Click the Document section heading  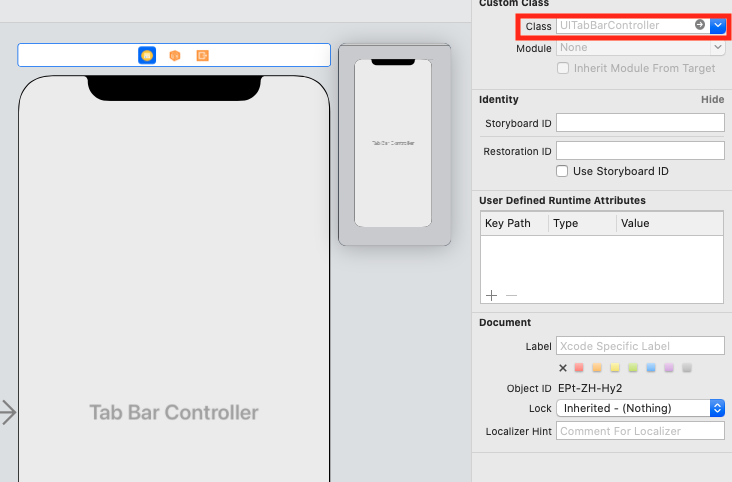point(505,322)
